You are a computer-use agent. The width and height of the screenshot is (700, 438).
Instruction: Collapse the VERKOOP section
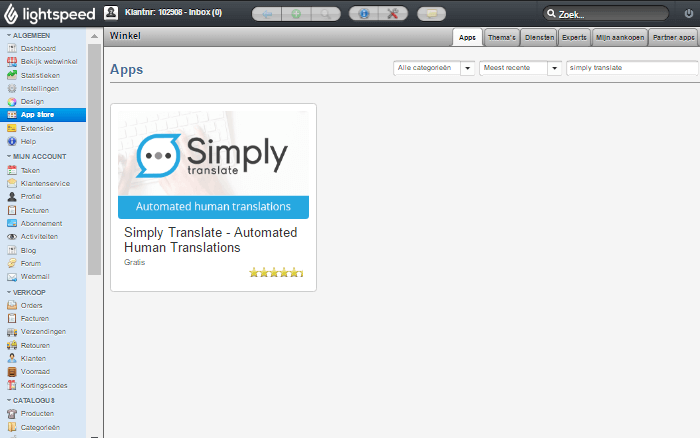click(26, 292)
